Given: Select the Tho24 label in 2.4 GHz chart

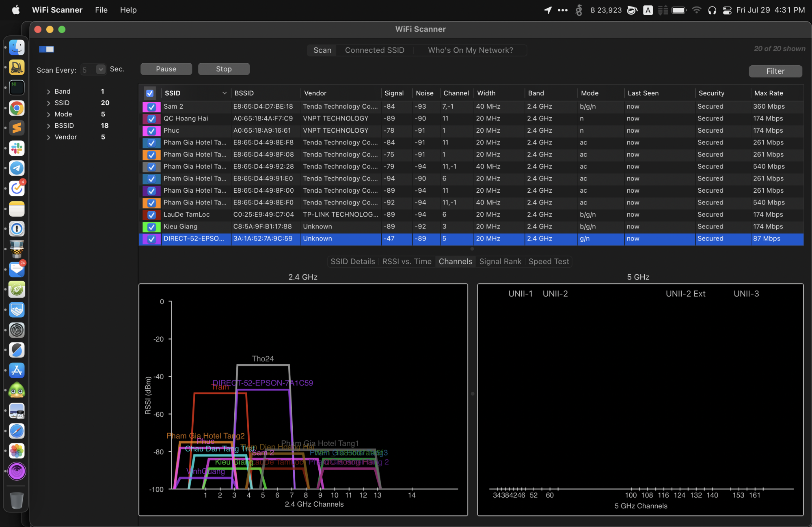Looking at the screenshot, I should pyautogui.click(x=263, y=359).
